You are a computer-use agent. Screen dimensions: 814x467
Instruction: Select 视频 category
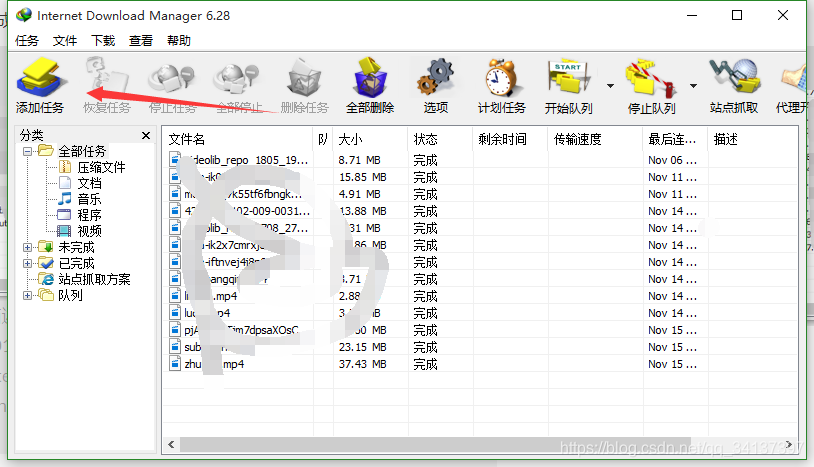[89, 231]
